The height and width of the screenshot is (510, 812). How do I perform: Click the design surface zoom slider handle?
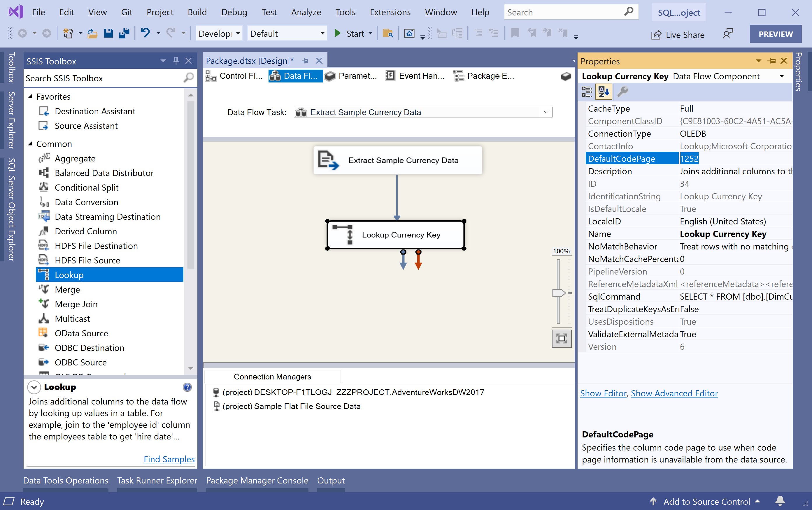tap(558, 293)
